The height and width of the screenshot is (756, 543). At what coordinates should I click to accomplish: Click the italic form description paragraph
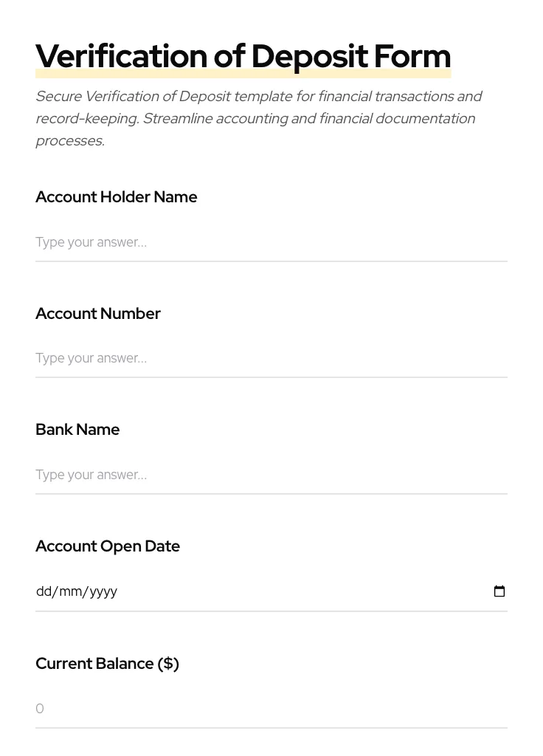258,118
